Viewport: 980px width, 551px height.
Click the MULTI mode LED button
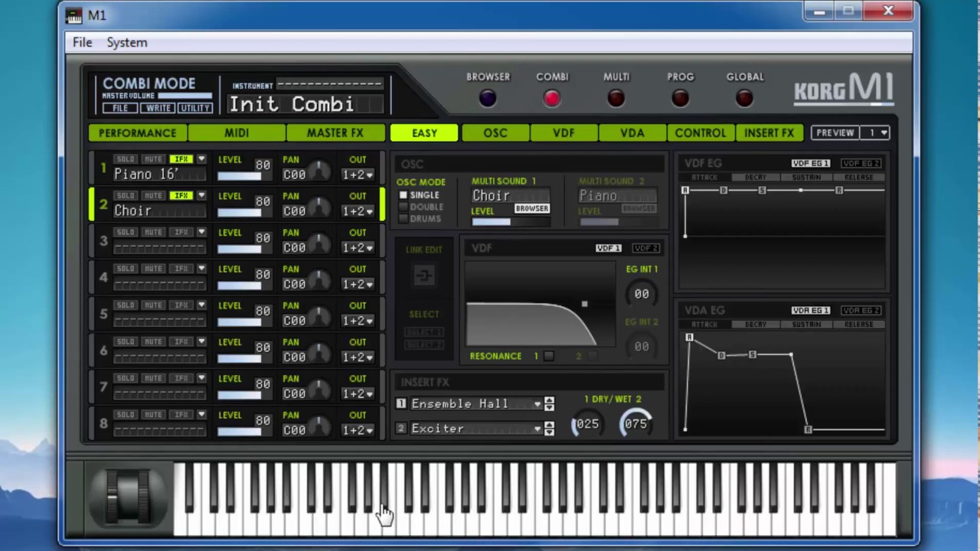(616, 98)
